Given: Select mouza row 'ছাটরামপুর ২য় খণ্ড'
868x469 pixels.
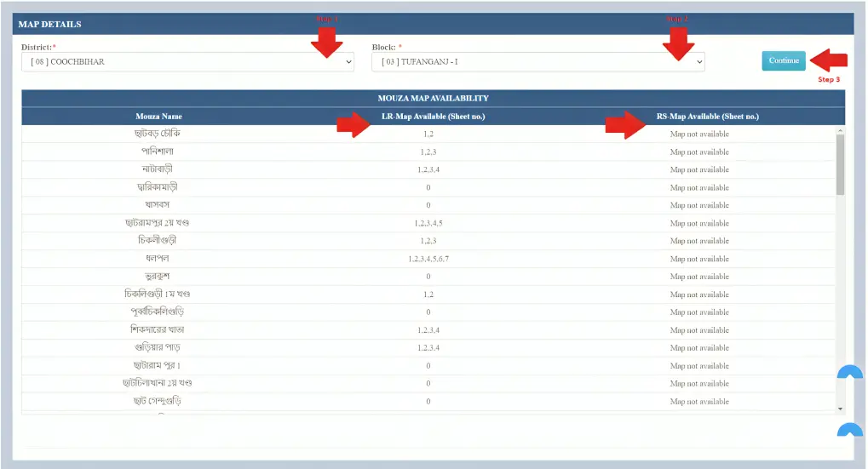Looking at the screenshot, I should click(x=428, y=223).
